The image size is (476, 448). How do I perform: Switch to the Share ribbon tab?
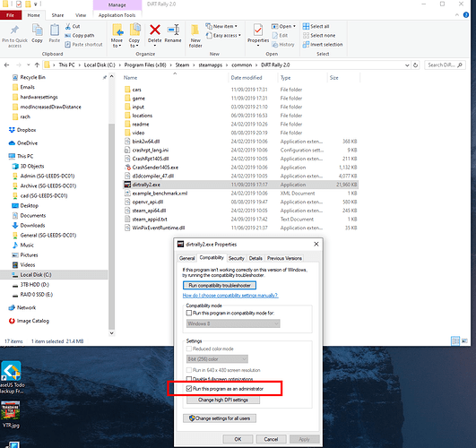pos(57,15)
